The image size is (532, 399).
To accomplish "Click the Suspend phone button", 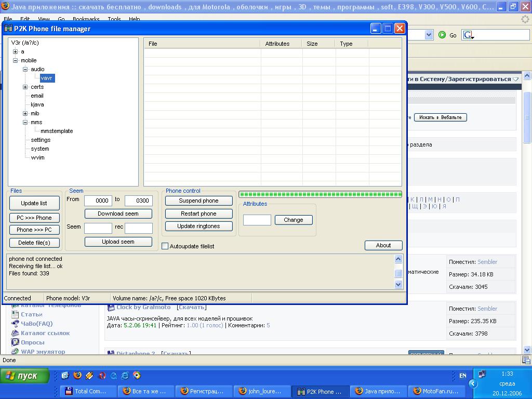I will [199, 201].
